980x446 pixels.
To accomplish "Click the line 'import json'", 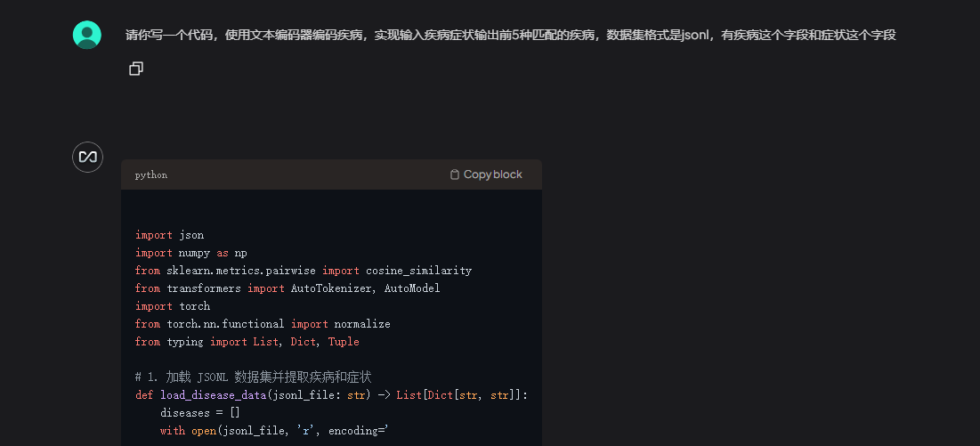I will coord(169,235).
